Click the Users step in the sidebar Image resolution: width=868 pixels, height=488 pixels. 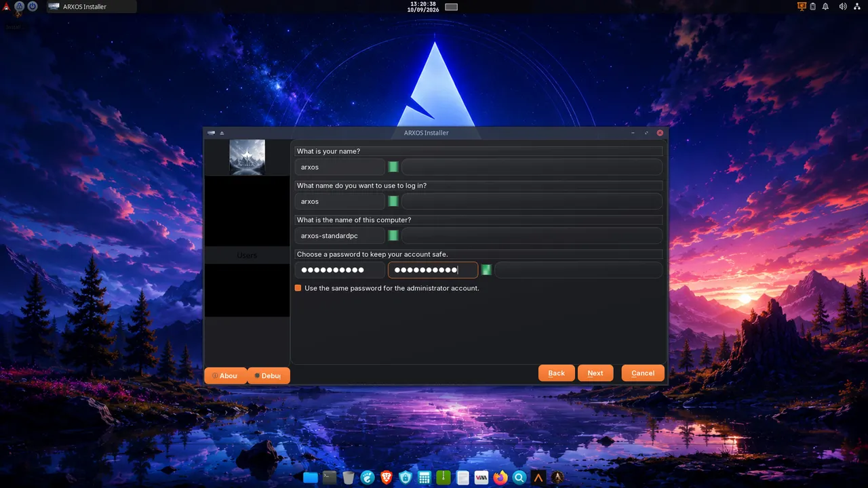[247, 256]
